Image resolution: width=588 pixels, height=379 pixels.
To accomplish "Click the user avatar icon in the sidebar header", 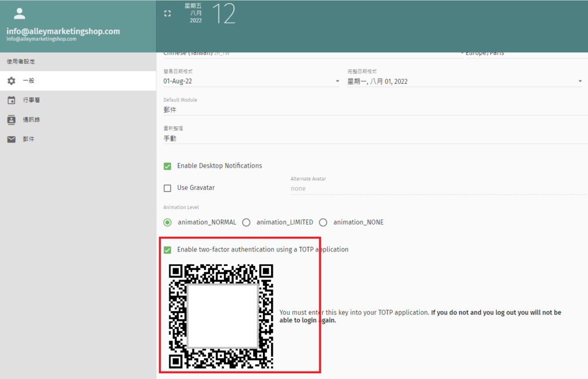I will point(20,14).
